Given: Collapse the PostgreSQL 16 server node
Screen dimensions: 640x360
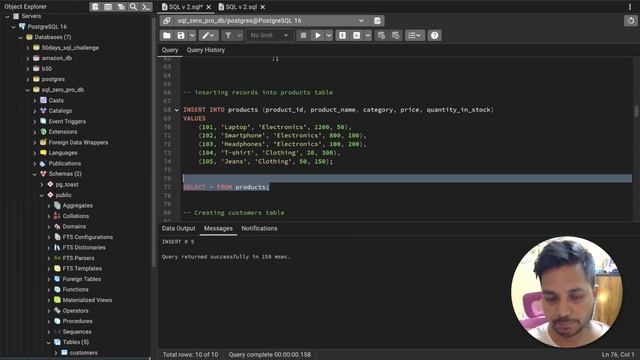Looking at the screenshot, I should click(14, 27).
